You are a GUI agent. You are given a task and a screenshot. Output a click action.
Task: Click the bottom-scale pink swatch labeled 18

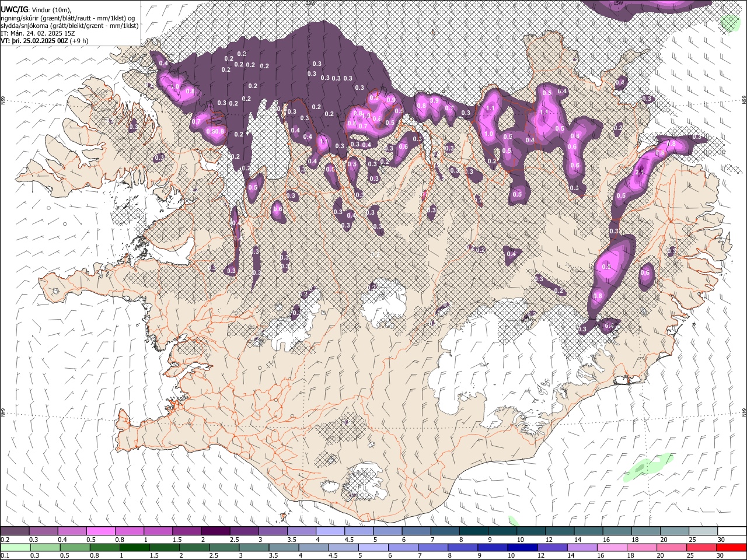pyautogui.click(x=642, y=547)
